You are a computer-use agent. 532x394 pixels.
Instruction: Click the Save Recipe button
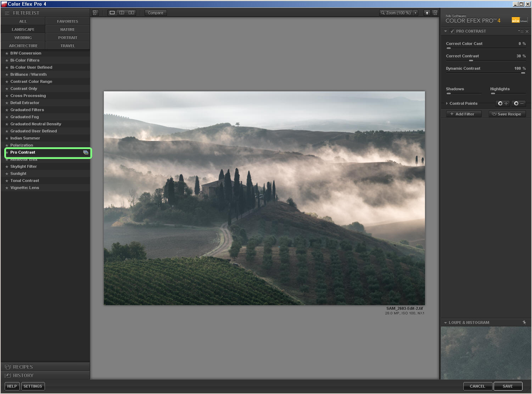coord(506,114)
